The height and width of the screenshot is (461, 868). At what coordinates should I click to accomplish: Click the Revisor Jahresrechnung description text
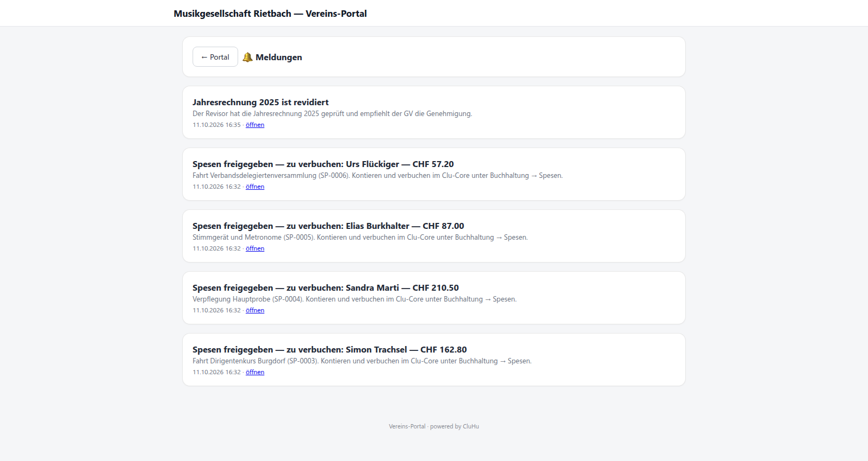coord(333,114)
